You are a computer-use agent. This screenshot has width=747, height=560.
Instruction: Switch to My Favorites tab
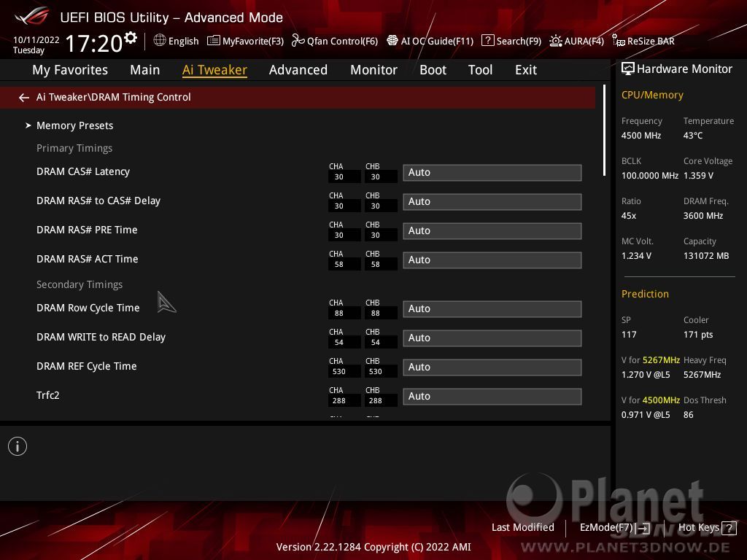click(x=70, y=70)
